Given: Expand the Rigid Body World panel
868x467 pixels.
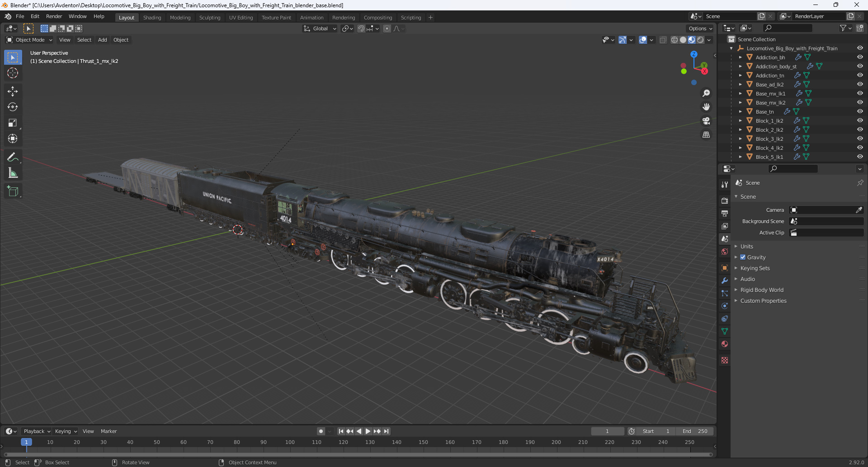Looking at the screenshot, I should [762, 290].
